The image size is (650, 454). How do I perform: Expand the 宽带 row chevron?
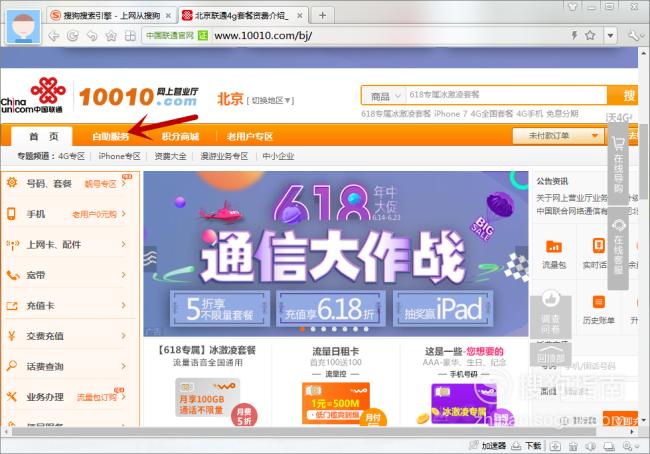coord(124,274)
